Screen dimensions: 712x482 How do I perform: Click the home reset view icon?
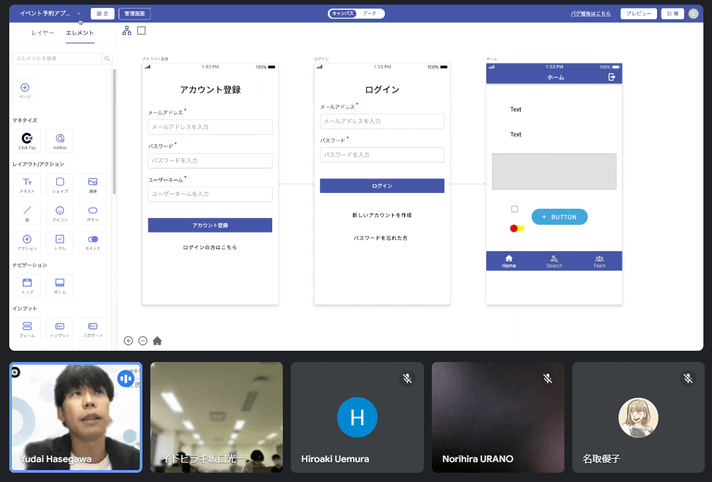pos(157,340)
